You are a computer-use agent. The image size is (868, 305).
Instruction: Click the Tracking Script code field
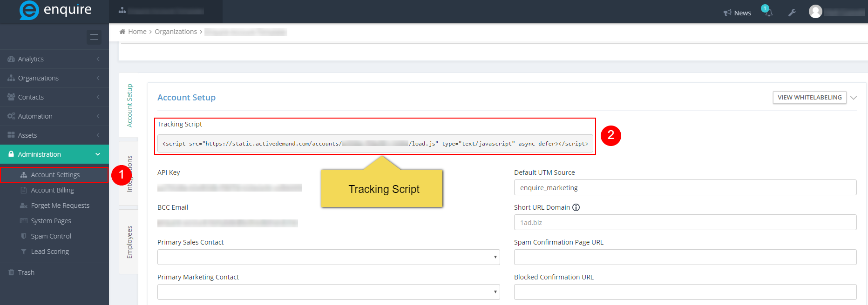tap(375, 144)
